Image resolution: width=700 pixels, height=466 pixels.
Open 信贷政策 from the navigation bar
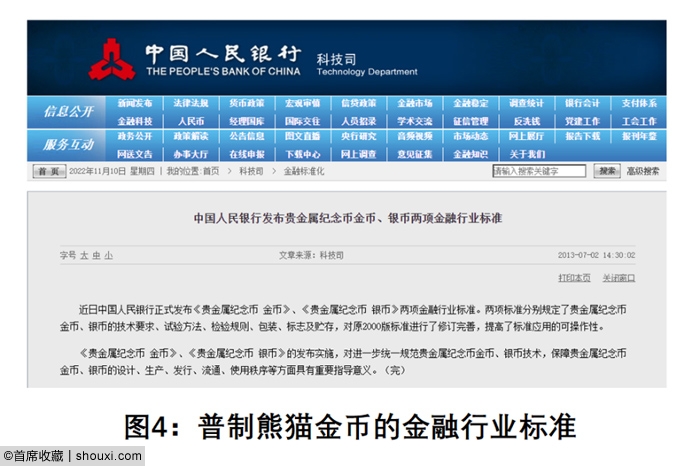click(358, 104)
